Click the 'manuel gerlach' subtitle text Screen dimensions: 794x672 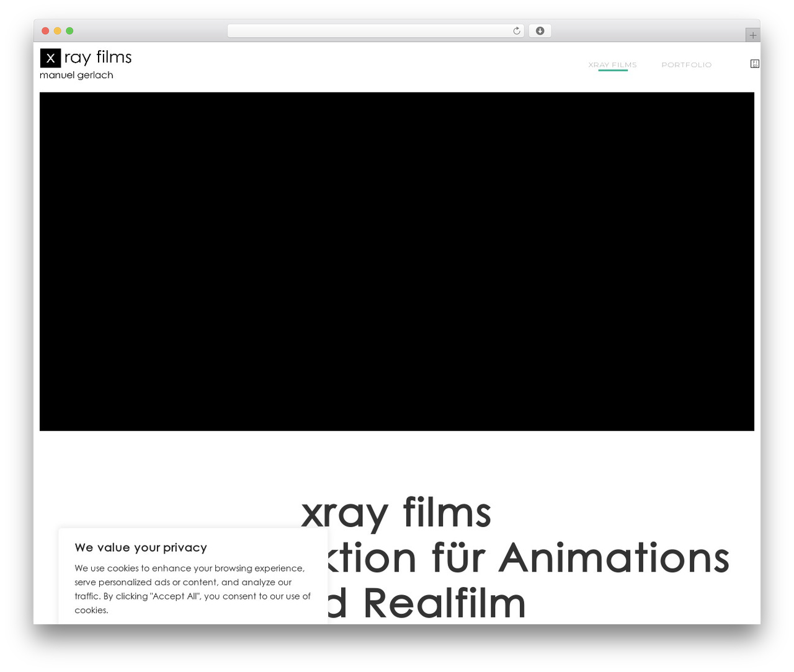[76, 75]
